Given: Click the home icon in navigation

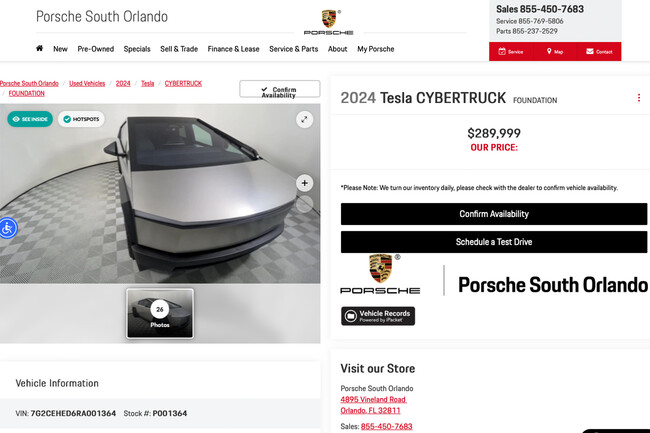Looking at the screenshot, I should (x=39, y=48).
